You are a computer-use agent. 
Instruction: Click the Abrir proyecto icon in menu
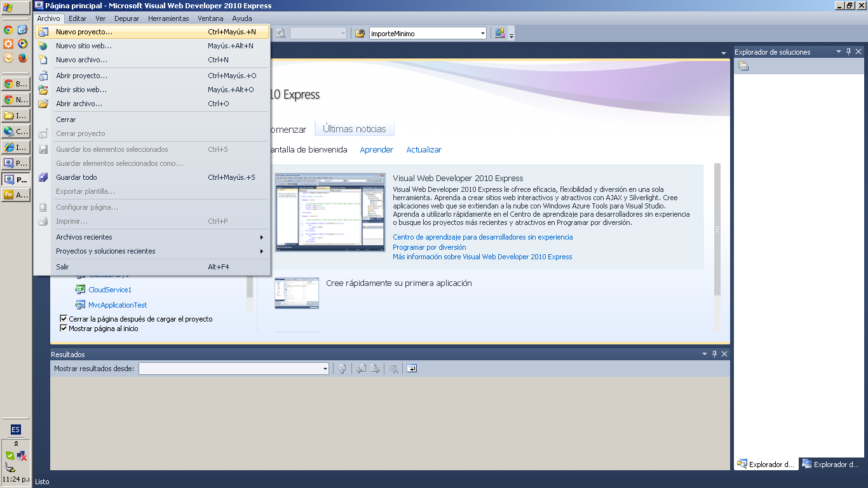43,76
